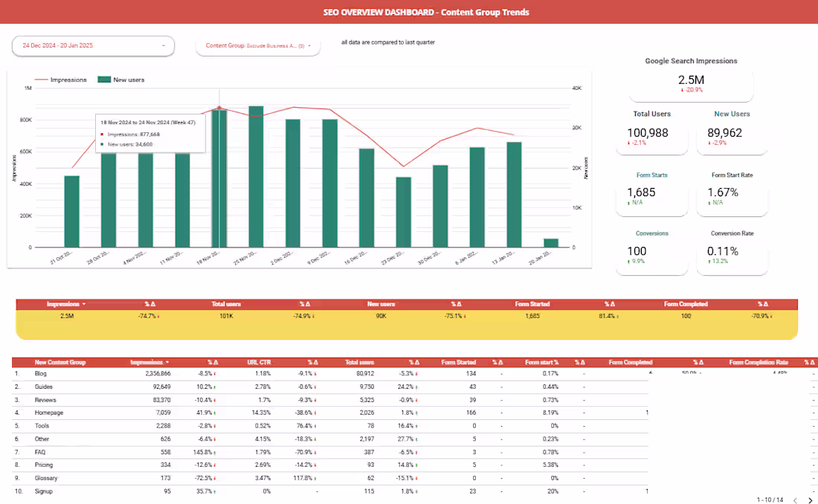Select the URL CTR column header
Image resolution: width=818 pixels, height=504 pixels.
click(x=260, y=362)
